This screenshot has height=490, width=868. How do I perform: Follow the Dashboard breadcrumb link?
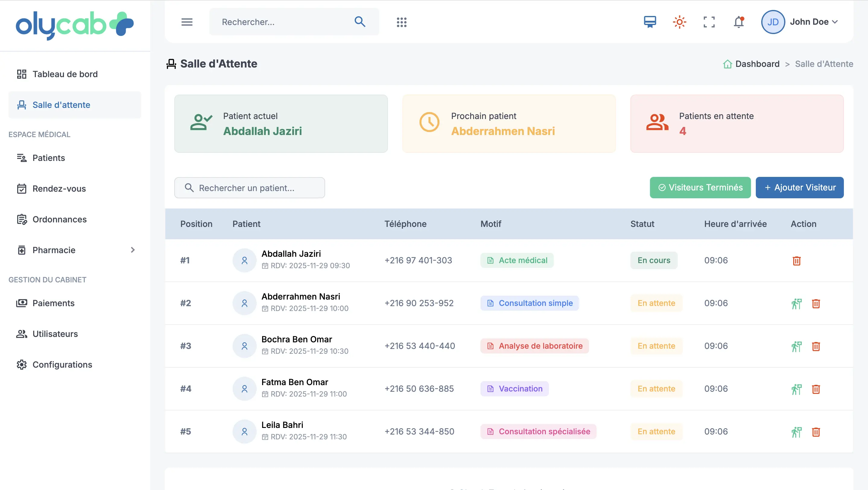[x=757, y=64]
